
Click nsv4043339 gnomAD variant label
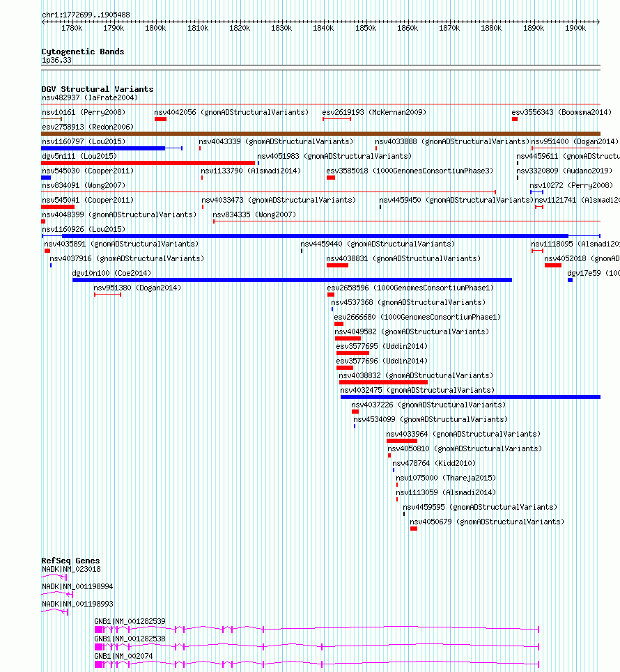coord(276,141)
